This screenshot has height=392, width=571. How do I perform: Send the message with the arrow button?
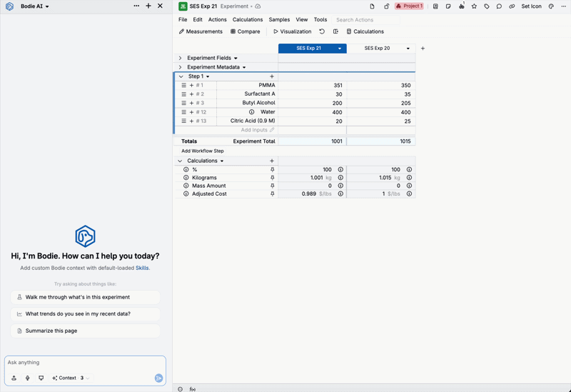coord(158,378)
